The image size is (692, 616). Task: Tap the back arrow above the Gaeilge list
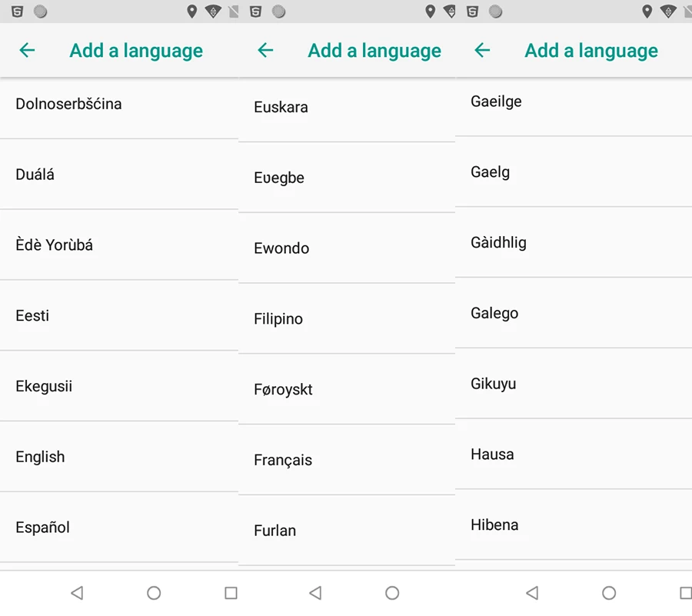coord(482,50)
